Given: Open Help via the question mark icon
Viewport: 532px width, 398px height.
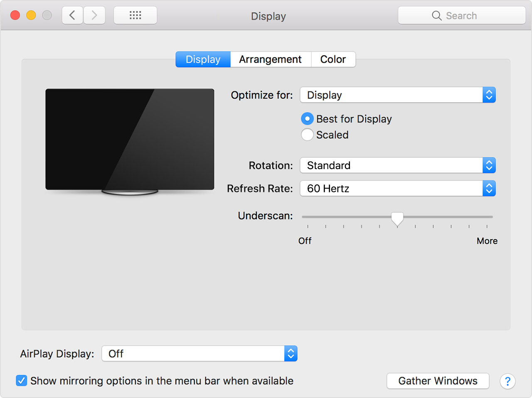Looking at the screenshot, I should 507,381.
